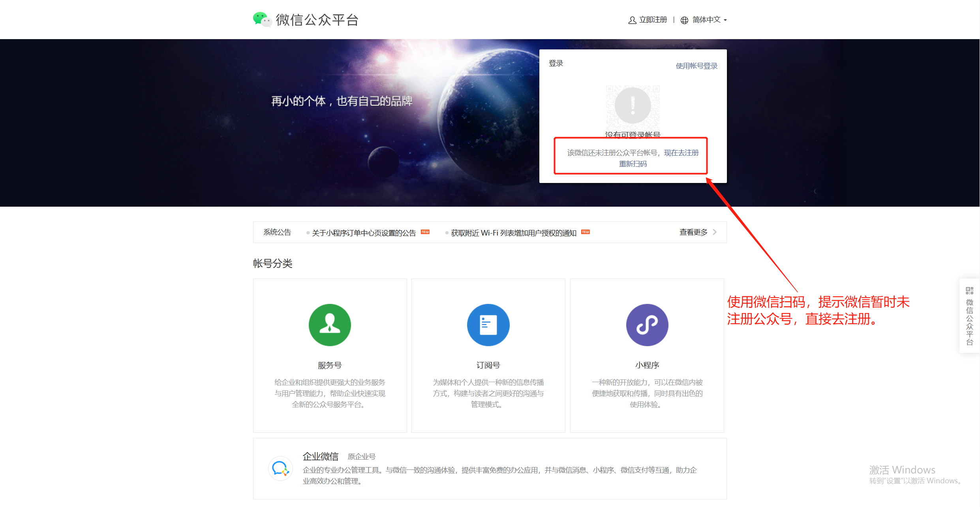The image size is (980, 507).
Task: Switch to 使用帐号登录 account login
Action: pos(697,66)
